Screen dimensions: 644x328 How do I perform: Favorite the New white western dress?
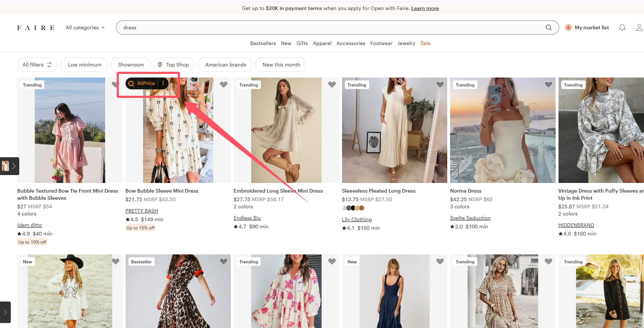(x=116, y=262)
